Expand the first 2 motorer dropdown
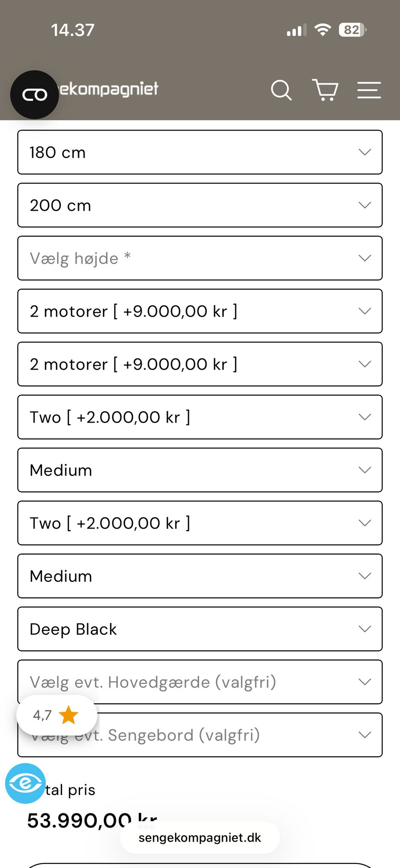400x868 pixels. tap(200, 311)
